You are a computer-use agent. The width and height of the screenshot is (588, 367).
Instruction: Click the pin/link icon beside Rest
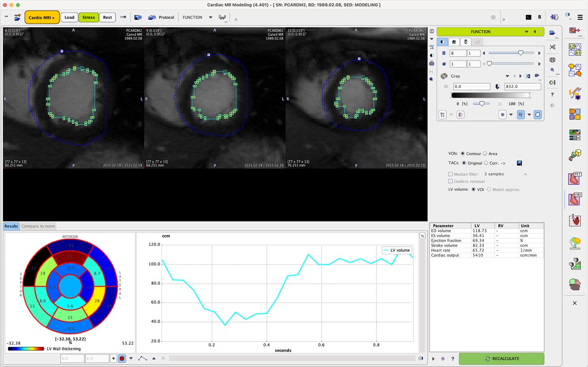[x=123, y=17]
